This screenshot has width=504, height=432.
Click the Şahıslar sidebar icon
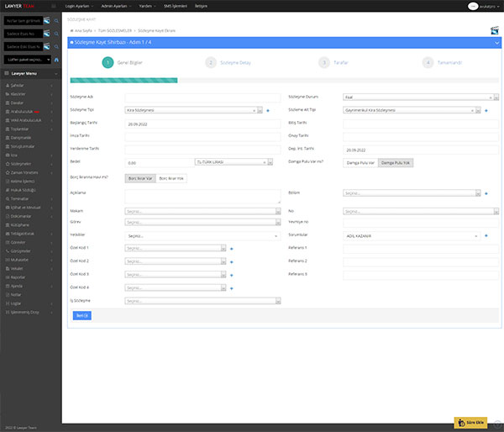point(8,86)
